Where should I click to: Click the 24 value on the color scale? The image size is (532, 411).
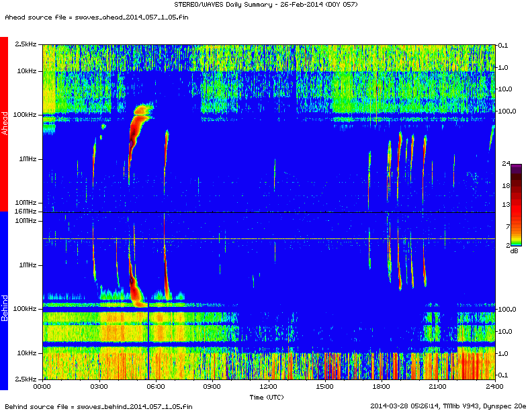coord(506,164)
